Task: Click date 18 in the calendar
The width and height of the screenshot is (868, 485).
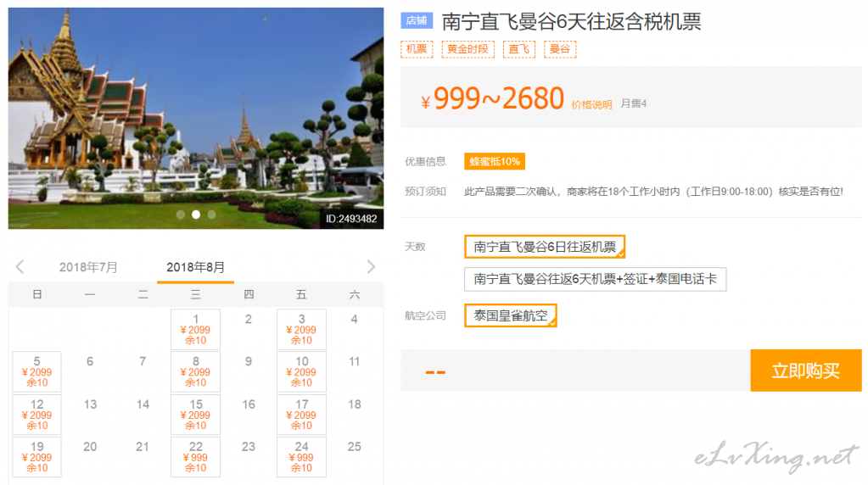Action: coord(355,404)
